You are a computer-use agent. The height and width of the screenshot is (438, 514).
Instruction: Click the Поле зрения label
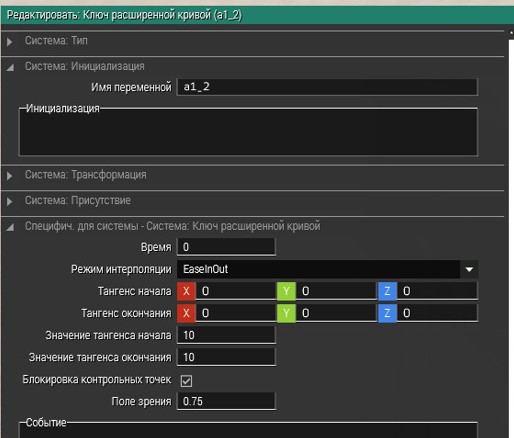click(x=141, y=402)
